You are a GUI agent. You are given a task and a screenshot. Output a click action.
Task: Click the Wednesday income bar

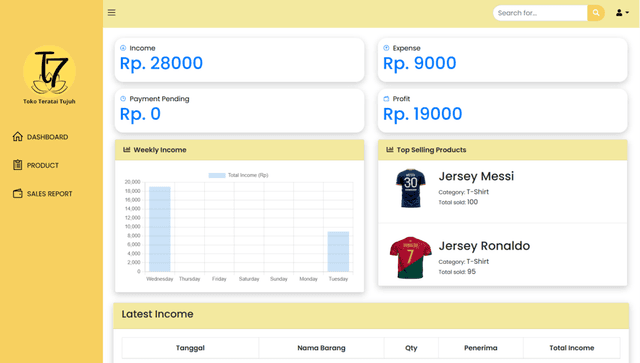click(160, 229)
